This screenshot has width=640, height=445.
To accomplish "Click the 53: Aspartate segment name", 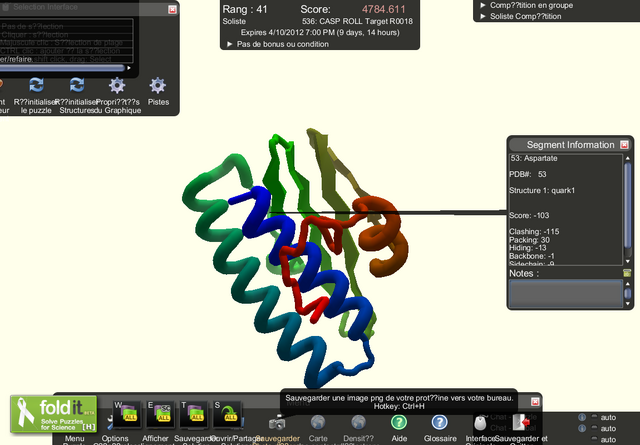I will [534, 158].
